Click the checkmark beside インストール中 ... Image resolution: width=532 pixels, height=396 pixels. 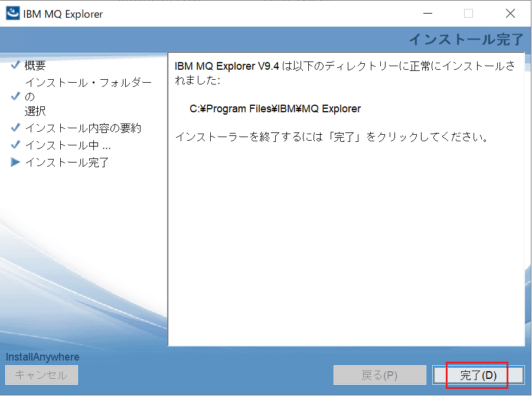[15, 145]
